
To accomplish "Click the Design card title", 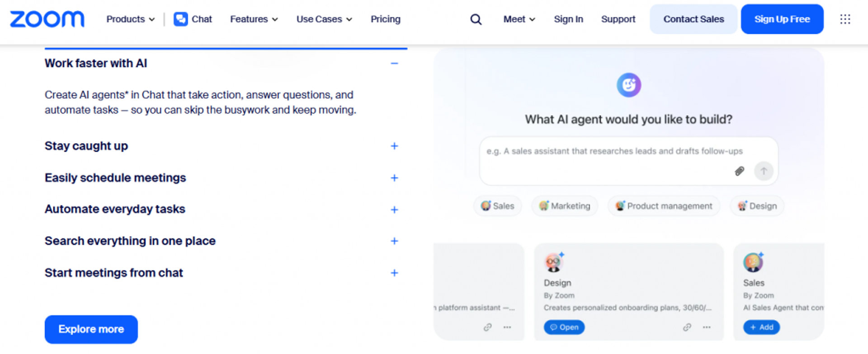I will coord(557,283).
